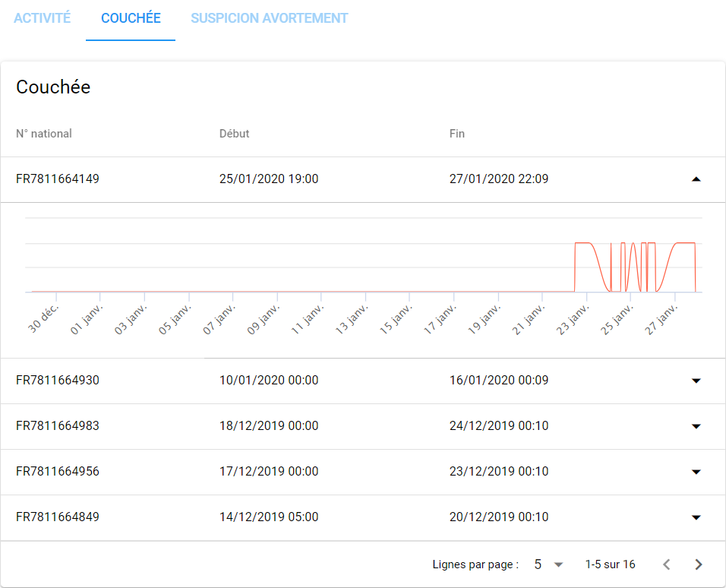Image resolution: width=726 pixels, height=588 pixels.
Task: Collapse the FR7811664149 row chart
Action: point(696,179)
